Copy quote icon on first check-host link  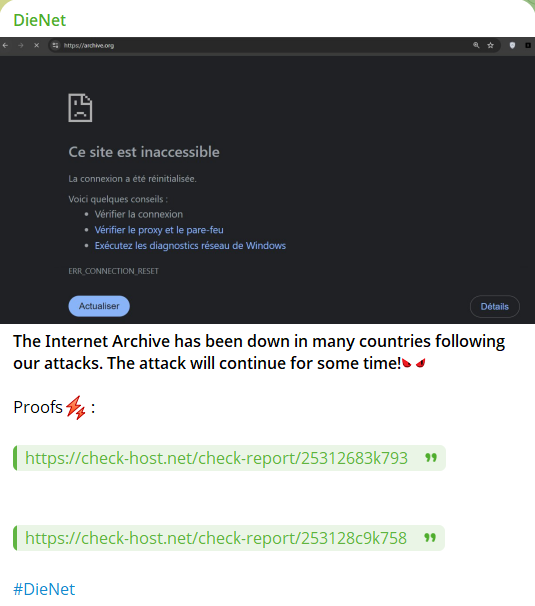coord(431,458)
